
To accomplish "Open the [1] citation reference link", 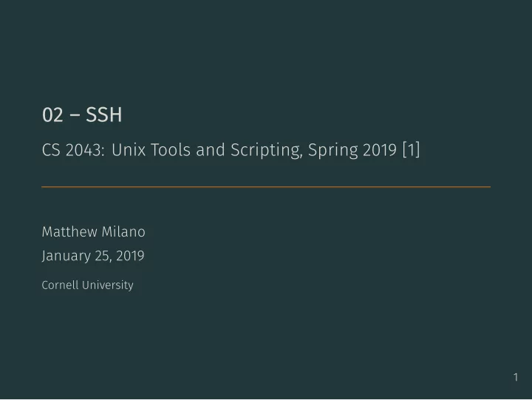I will (412, 150).
